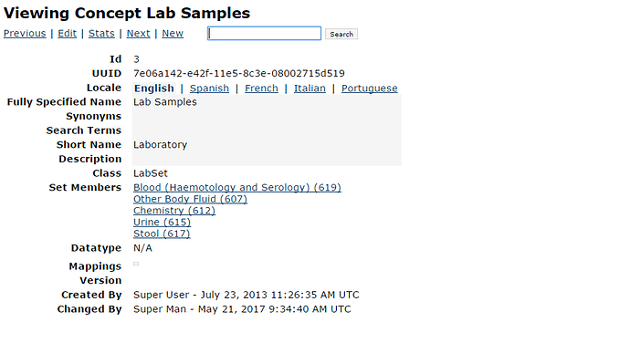Switch locale to Portuguese
Screen dimensions: 630x364
369,88
